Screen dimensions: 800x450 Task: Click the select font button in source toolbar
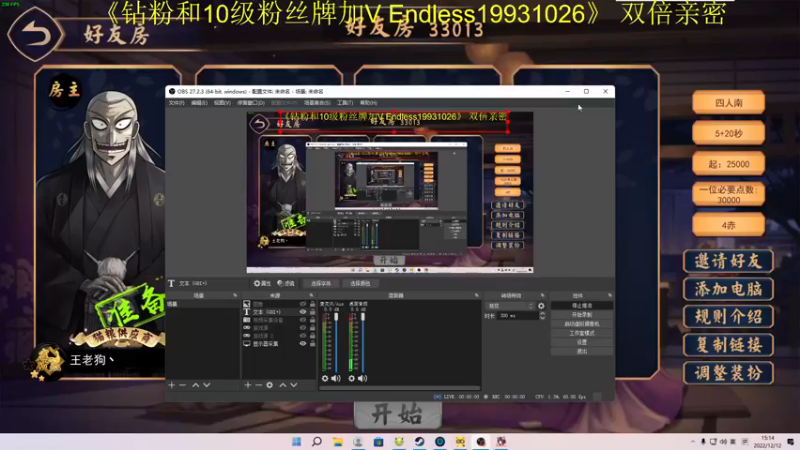point(321,284)
